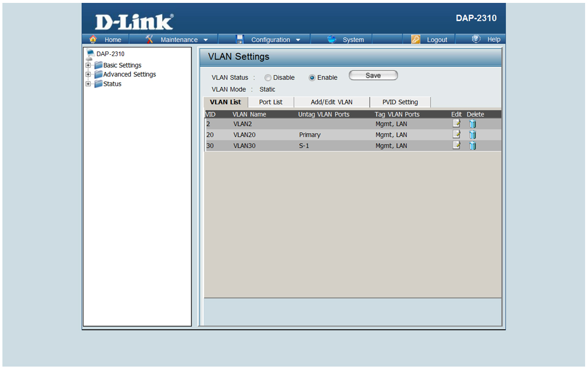Screen dimensions: 588x369
Task: Delete VLAN30 using its trash icon
Action: (473, 146)
